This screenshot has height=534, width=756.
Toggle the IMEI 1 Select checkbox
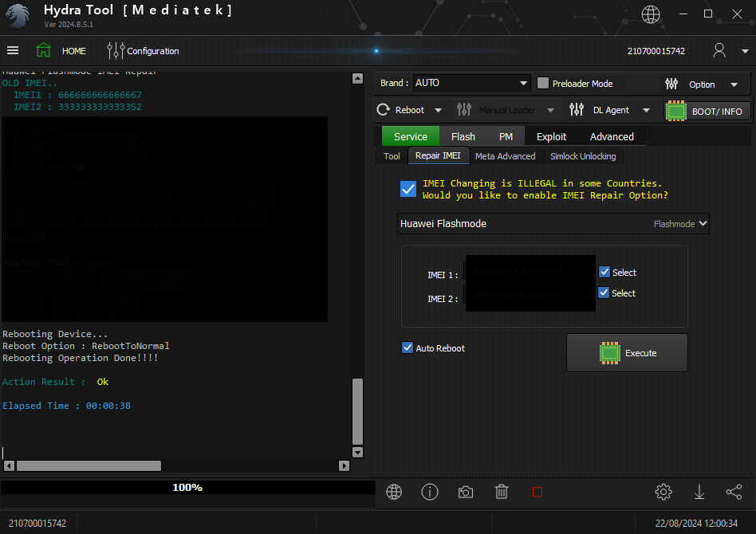[x=604, y=272]
